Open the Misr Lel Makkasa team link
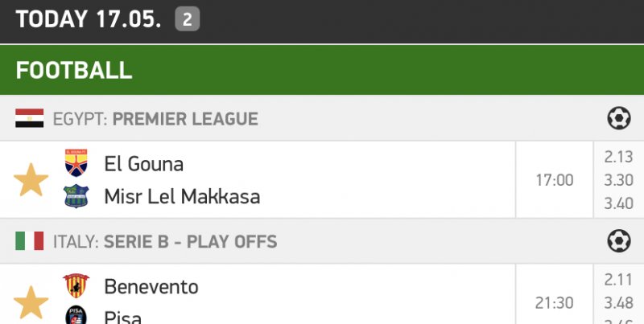 [x=182, y=196]
